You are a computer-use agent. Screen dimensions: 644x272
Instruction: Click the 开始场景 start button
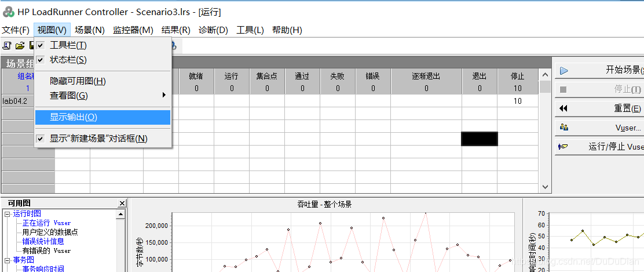point(599,70)
